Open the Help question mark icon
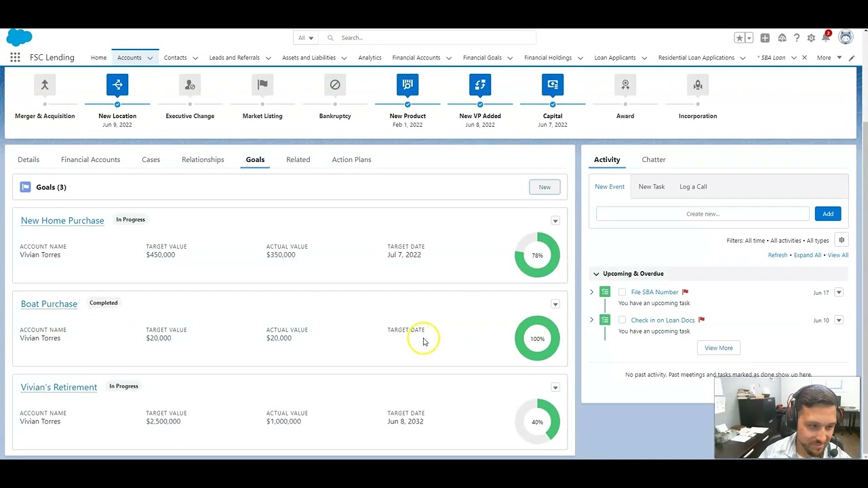This screenshot has height=488, width=868. (797, 38)
